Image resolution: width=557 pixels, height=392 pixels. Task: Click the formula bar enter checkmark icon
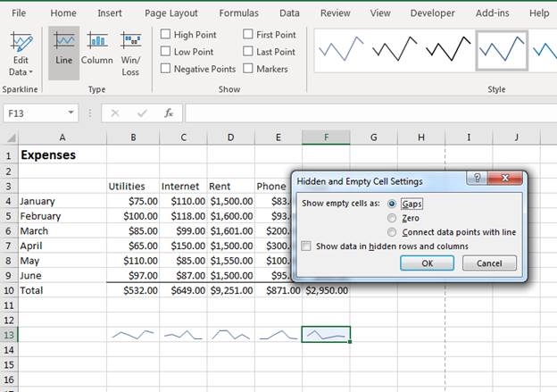[x=142, y=113]
